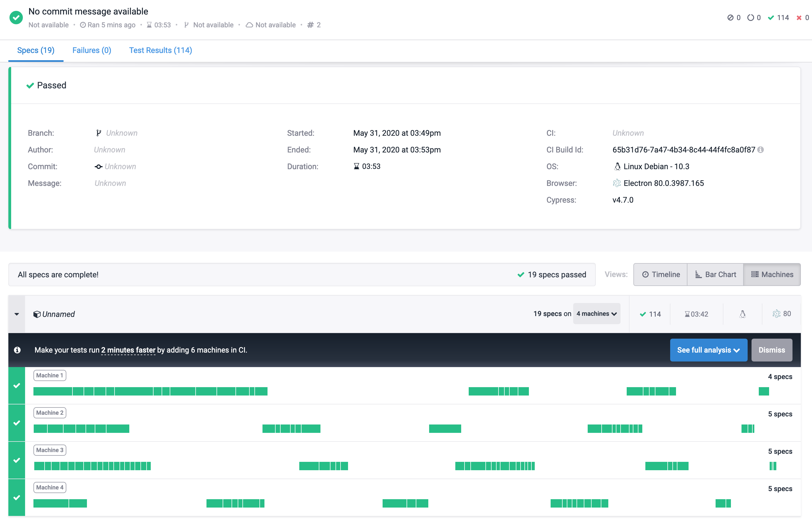The width and height of the screenshot is (812, 524).
Task: Click the Linux penguin icon in group row
Action: (x=742, y=314)
